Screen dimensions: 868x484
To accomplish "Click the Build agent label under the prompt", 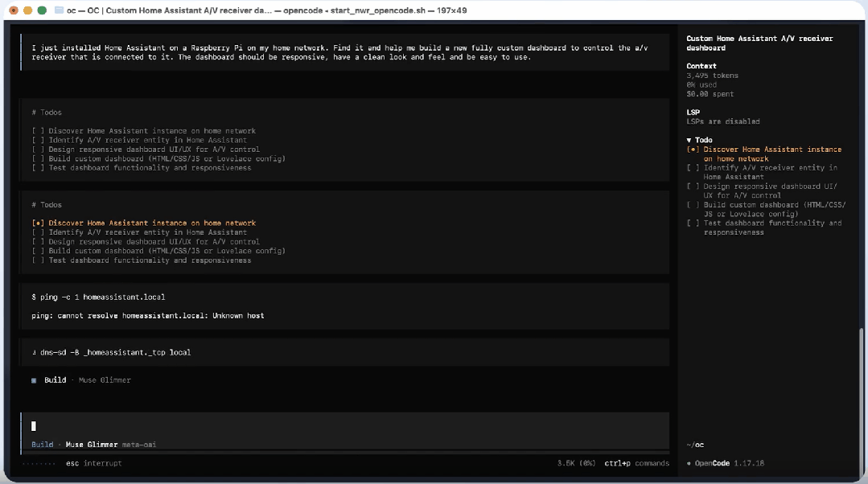I will tap(42, 445).
